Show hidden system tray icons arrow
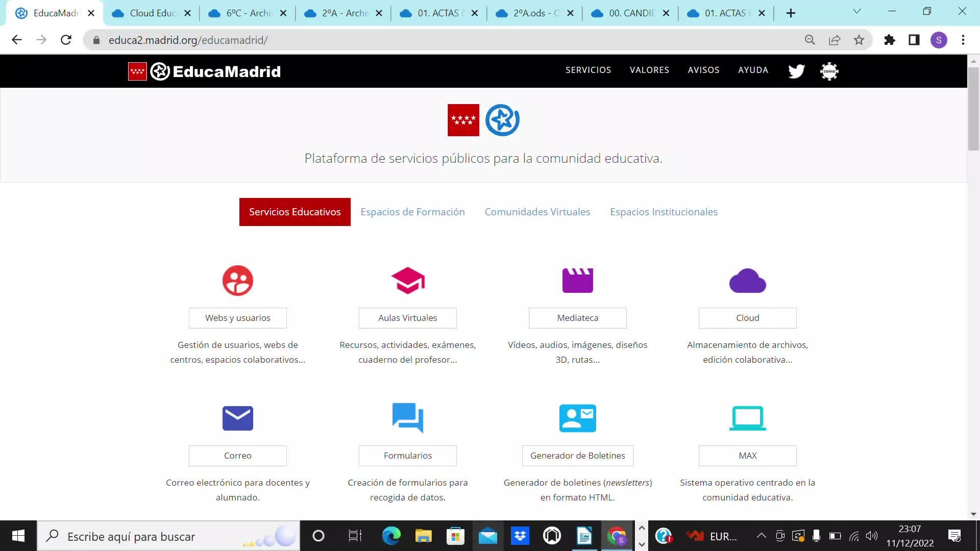The width and height of the screenshot is (980, 551). tap(761, 536)
